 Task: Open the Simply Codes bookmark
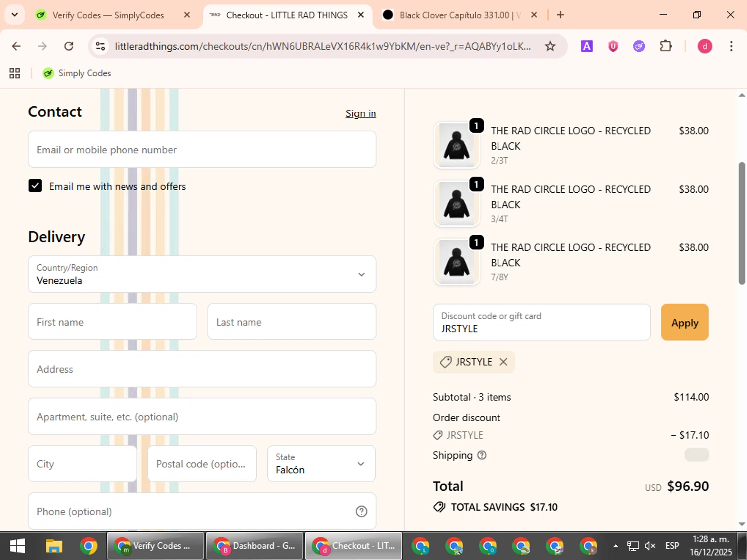coord(77,73)
